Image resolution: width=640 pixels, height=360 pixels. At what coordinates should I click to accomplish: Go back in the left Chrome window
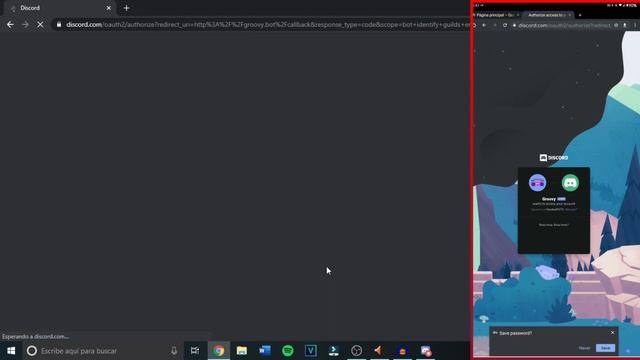[10, 24]
